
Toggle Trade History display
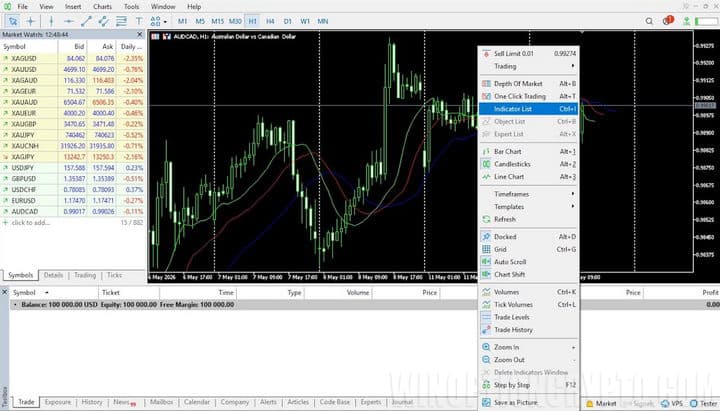pos(529,330)
